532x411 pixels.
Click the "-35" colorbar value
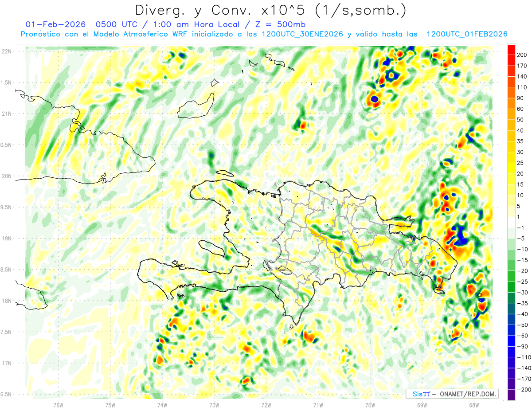(524, 303)
